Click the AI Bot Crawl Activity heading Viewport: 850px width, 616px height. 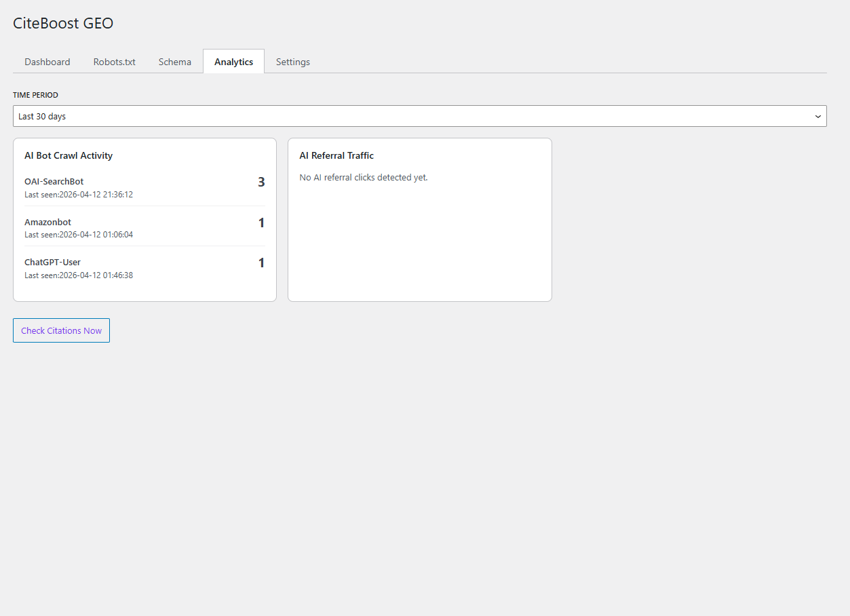pyautogui.click(x=68, y=155)
